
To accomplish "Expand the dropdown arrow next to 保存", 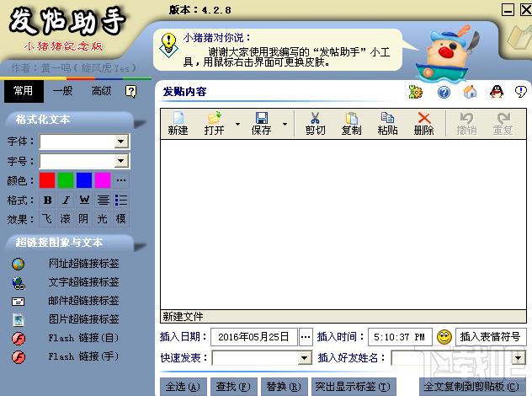I will [285, 124].
